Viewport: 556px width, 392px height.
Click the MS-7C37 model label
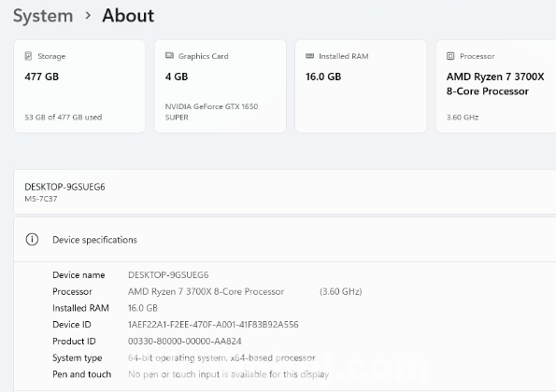click(x=41, y=199)
